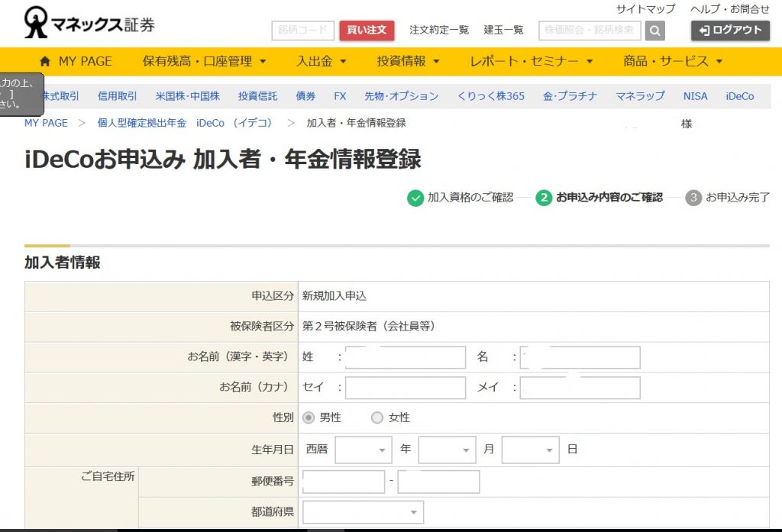Click the green checkmark step icon
The width and height of the screenshot is (782, 532).
click(415, 198)
